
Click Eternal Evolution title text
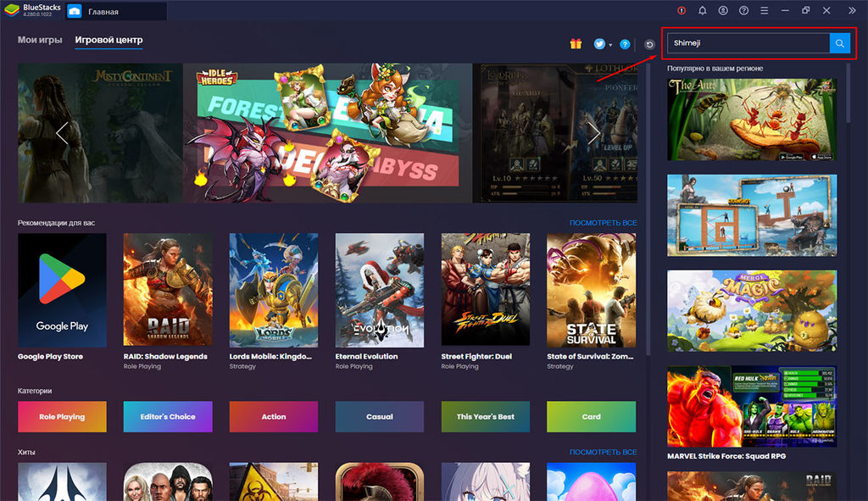(x=366, y=357)
